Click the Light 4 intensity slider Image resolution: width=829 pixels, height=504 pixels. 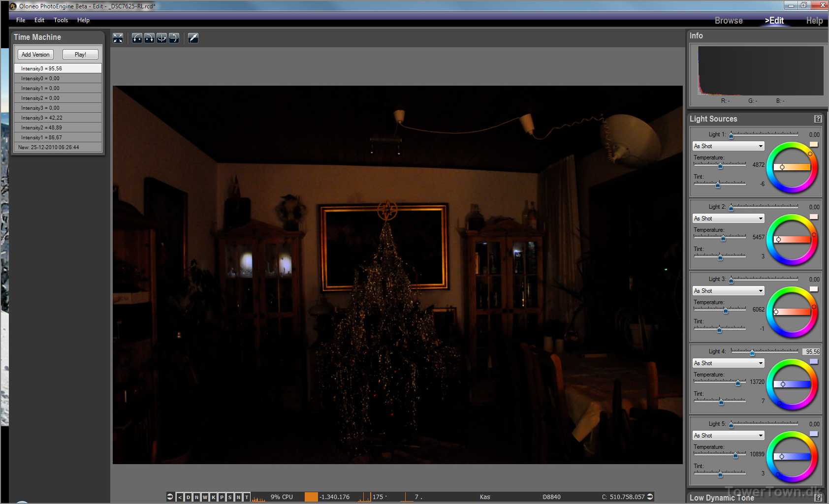[764, 351]
